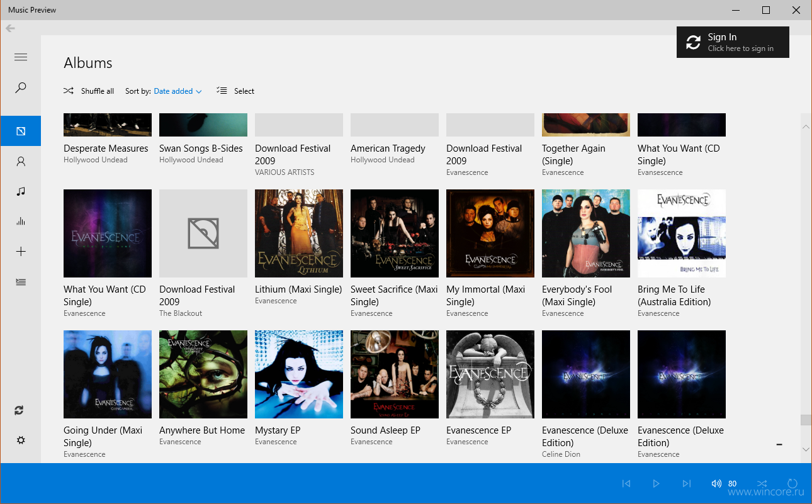Click the Select button

[x=235, y=91]
